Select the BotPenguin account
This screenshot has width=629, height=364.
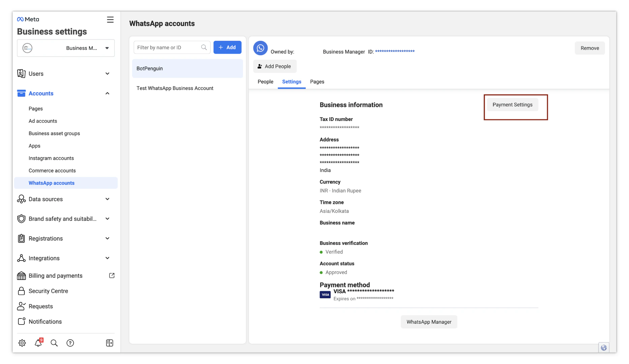(187, 68)
